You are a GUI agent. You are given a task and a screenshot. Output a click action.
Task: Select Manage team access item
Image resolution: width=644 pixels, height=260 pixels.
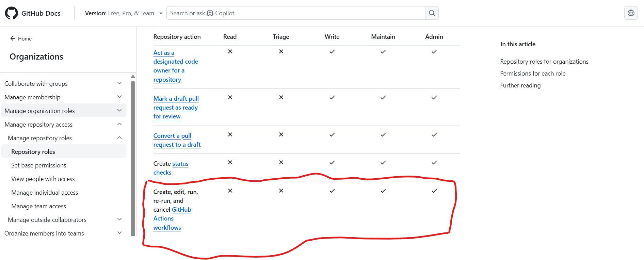coord(39,206)
